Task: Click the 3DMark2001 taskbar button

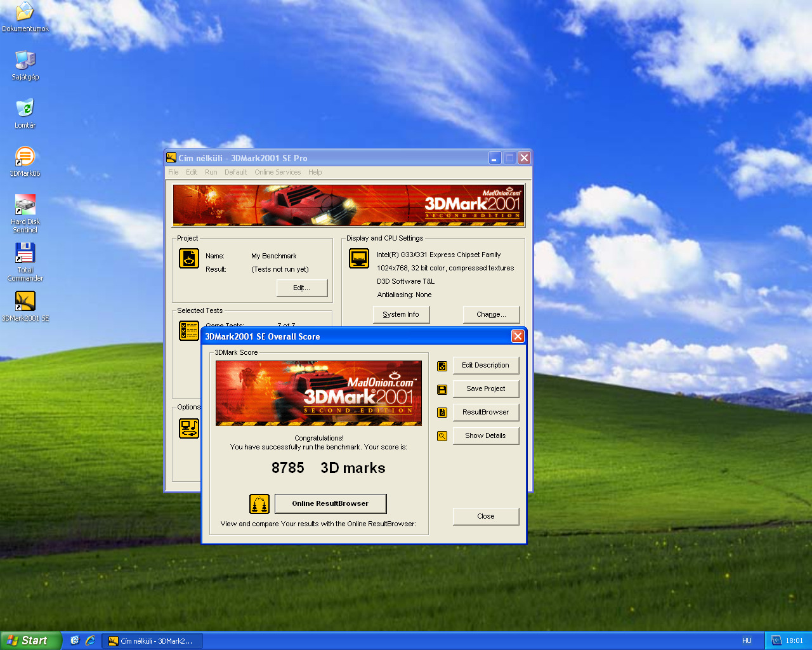Action: [x=152, y=640]
